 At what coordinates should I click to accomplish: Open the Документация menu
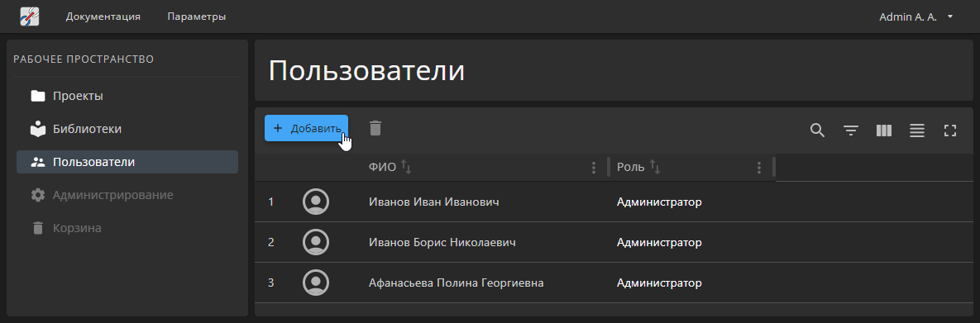point(103,17)
